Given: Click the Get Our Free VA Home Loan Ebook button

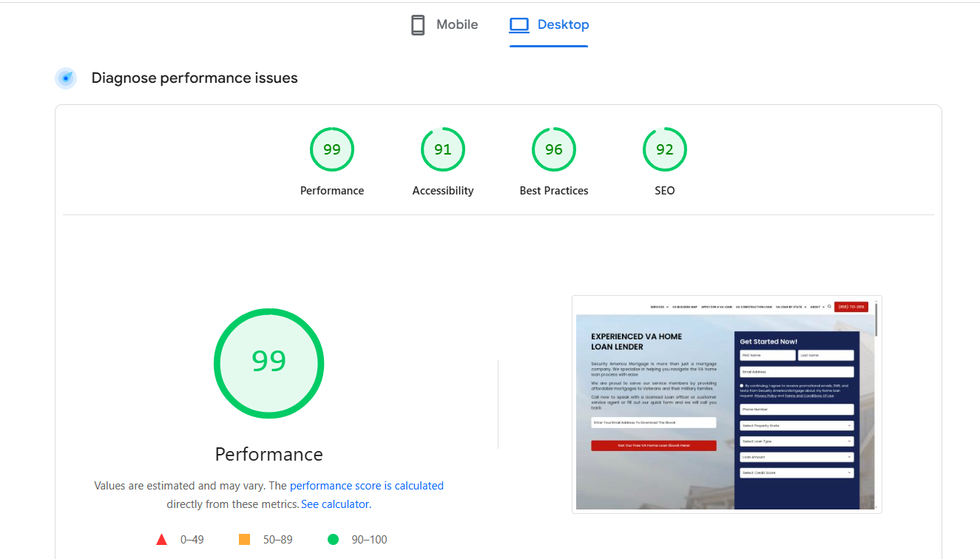Looking at the screenshot, I should (x=653, y=444).
